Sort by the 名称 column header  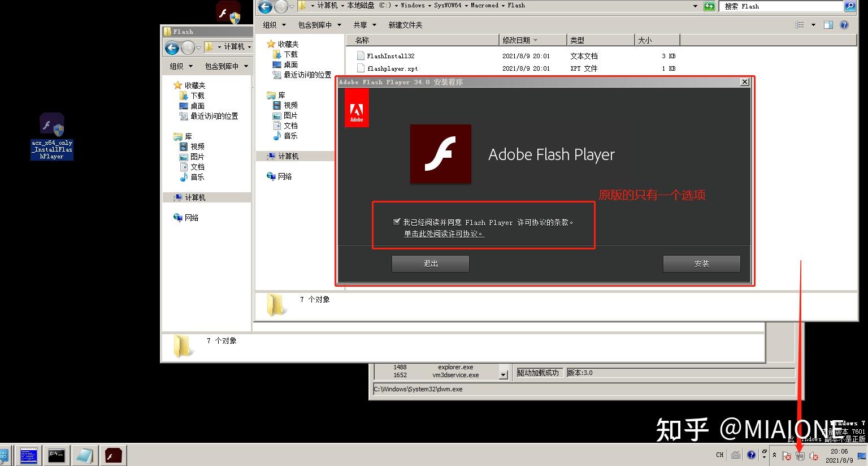click(x=423, y=40)
